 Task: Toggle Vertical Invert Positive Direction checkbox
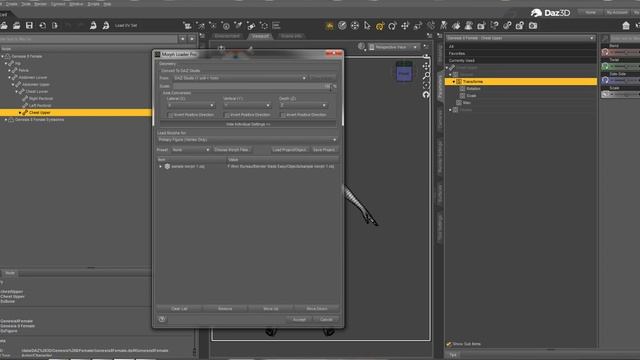point(227,115)
